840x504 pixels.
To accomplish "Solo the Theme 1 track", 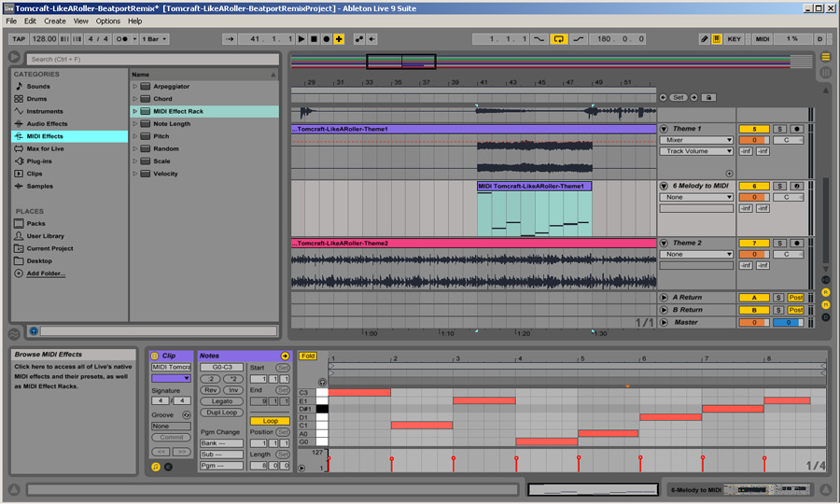I will tap(777, 129).
